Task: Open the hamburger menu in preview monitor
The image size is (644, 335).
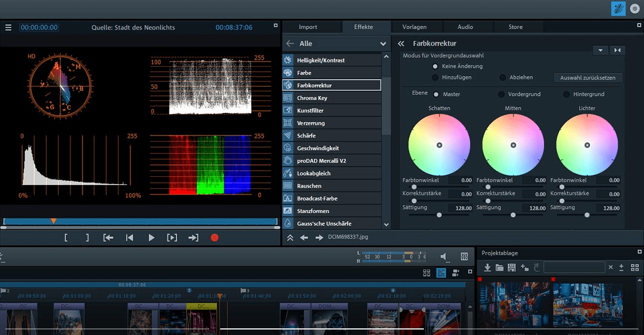Action: (8, 28)
